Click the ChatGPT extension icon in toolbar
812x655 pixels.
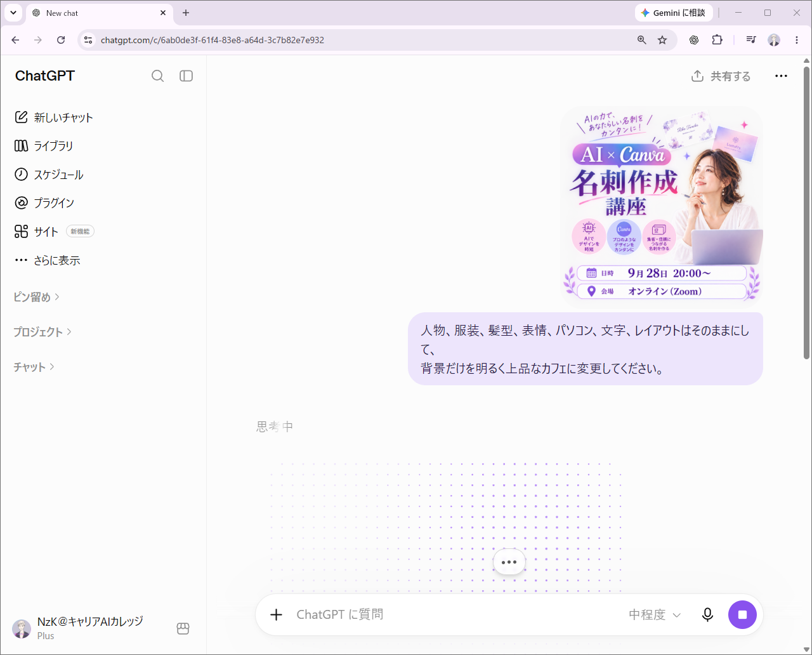point(694,40)
